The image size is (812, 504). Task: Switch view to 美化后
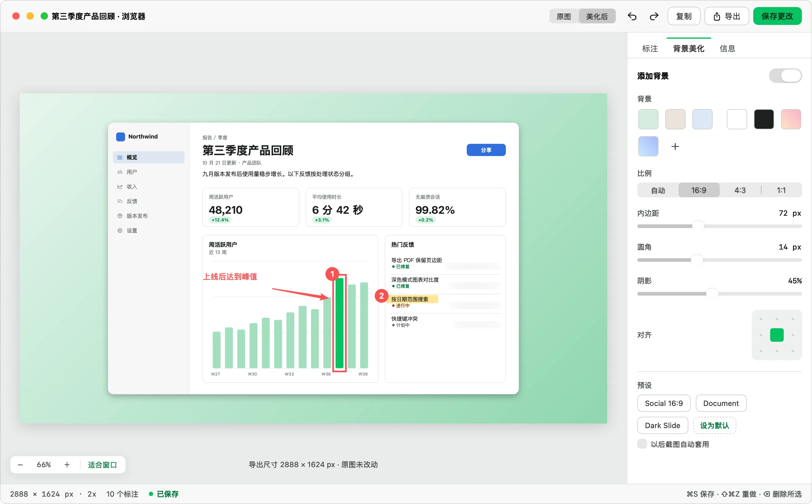click(x=596, y=16)
